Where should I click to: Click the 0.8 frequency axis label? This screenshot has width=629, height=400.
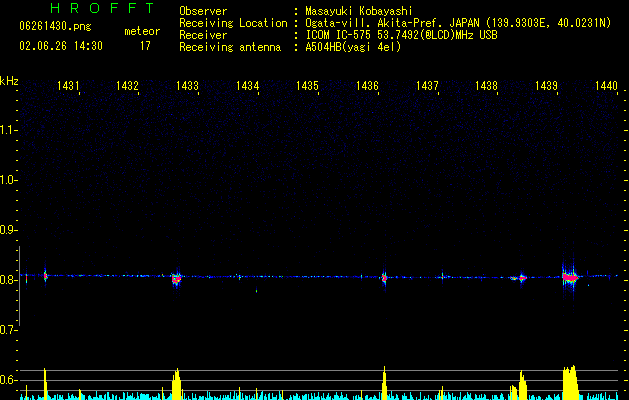pyautogui.click(x=8, y=280)
